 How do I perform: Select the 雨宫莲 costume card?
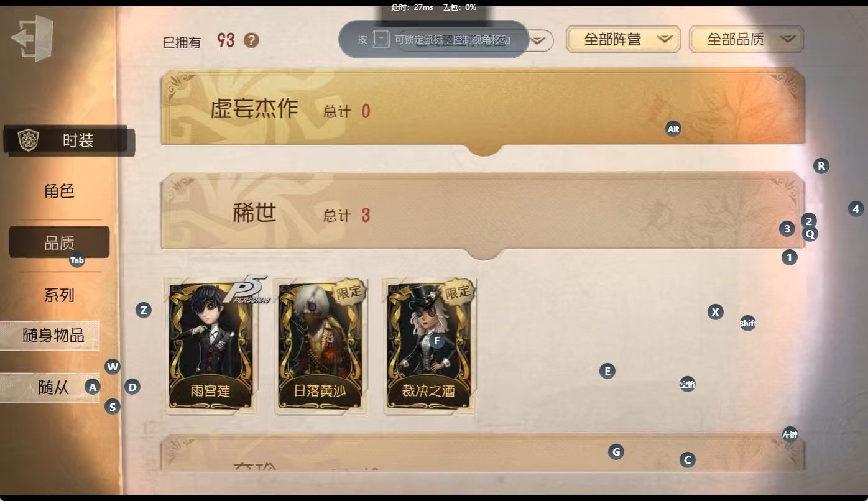point(211,346)
